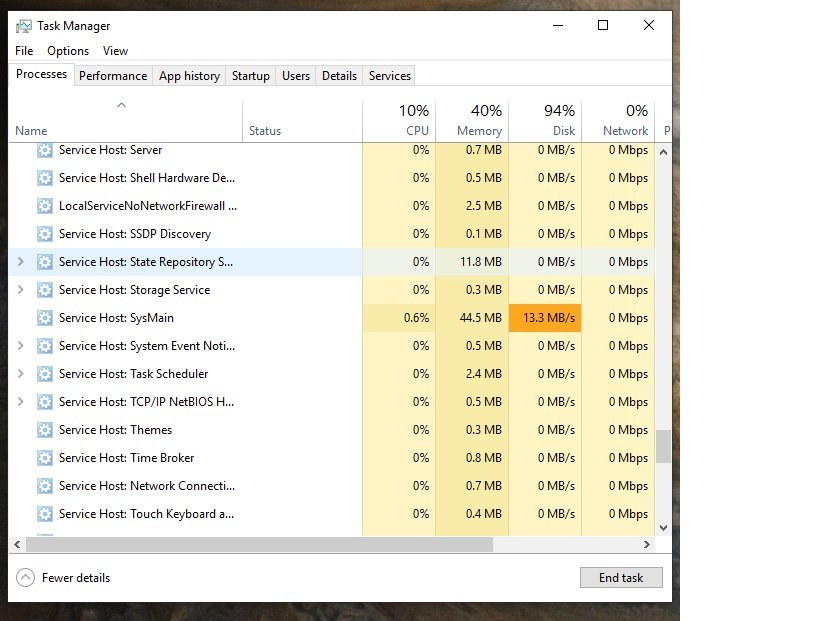
Task: Collapse view using Fewer details arrow icon
Action: pyautogui.click(x=26, y=578)
